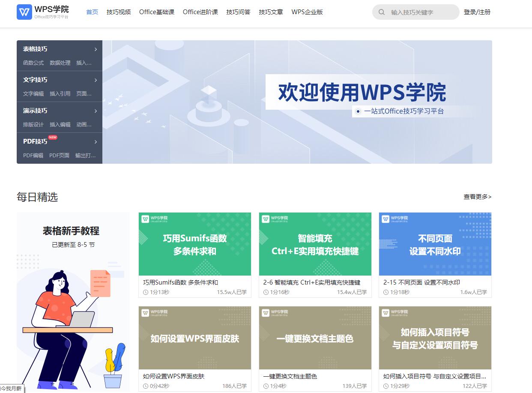Switch to the 技巧视频 tab
Viewport: 532px width, 393px height.
[119, 12]
